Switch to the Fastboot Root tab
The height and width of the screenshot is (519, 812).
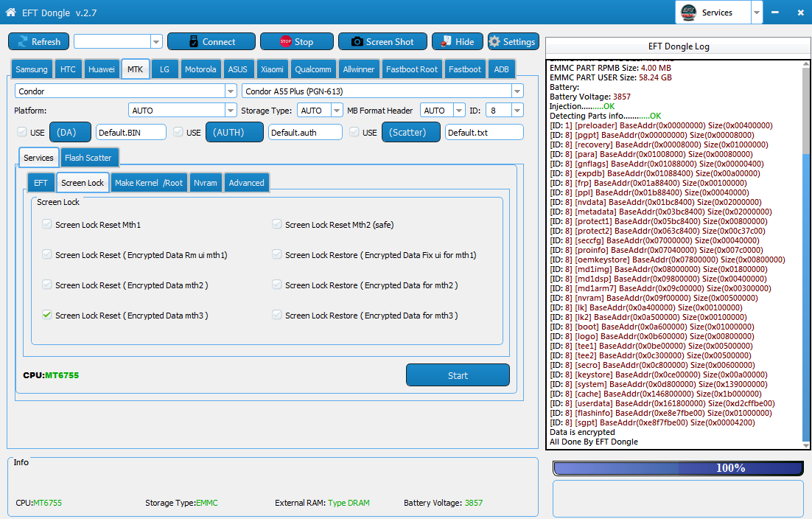[x=412, y=69]
